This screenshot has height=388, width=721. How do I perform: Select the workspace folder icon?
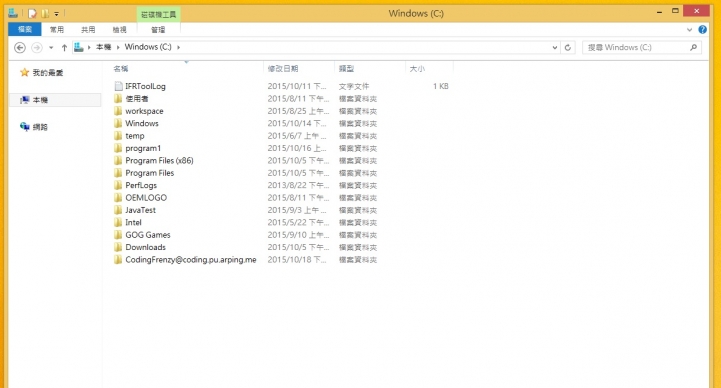click(118, 111)
